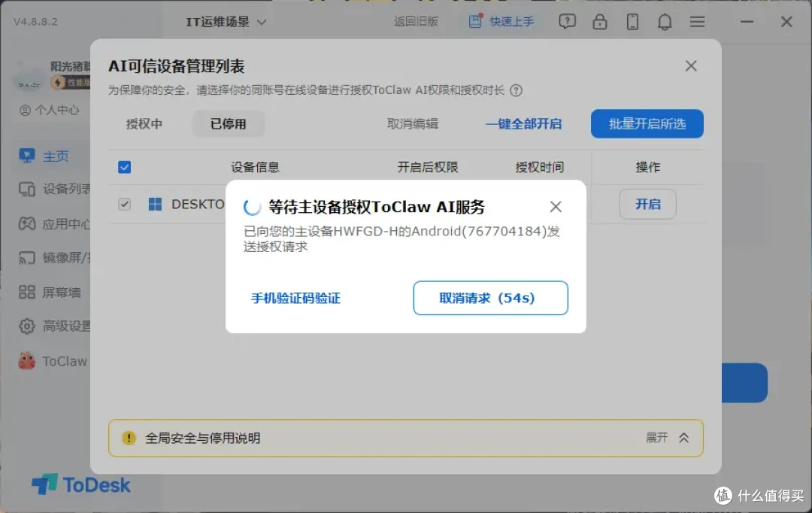Click the warning icon in 全局安全与停用说明 bar
This screenshot has width=812, height=513.
point(129,438)
